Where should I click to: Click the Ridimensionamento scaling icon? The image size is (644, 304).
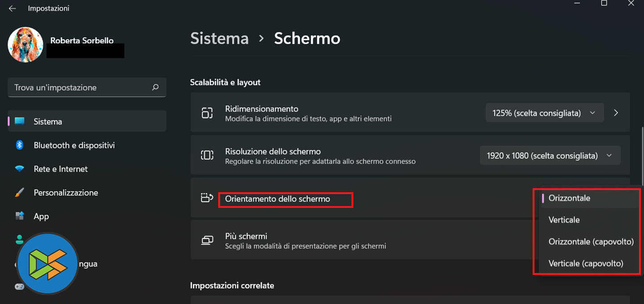(207, 113)
